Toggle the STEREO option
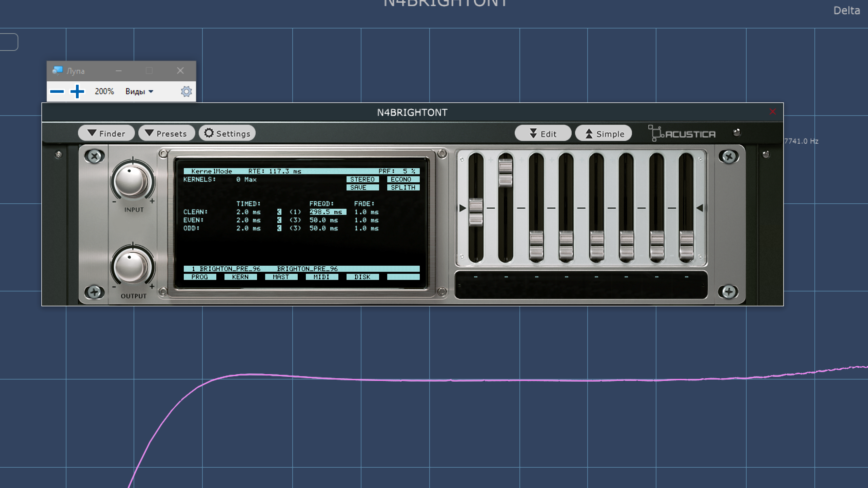 pos(362,179)
